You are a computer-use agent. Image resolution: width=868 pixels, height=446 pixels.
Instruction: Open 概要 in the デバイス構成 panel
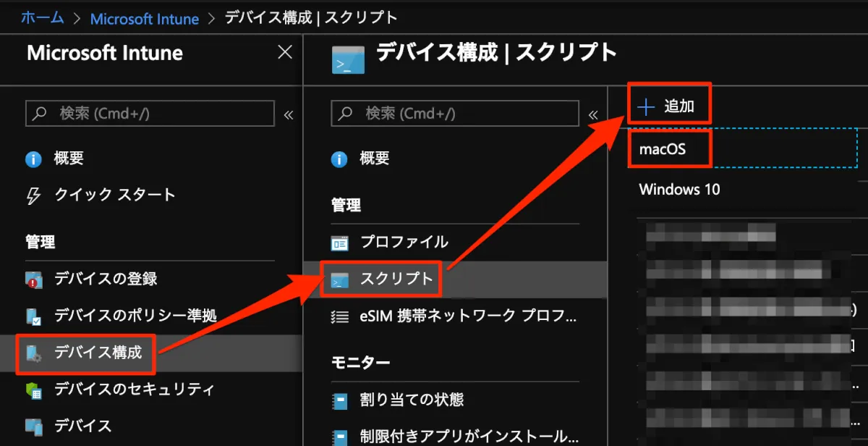pyautogui.click(x=374, y=158)
